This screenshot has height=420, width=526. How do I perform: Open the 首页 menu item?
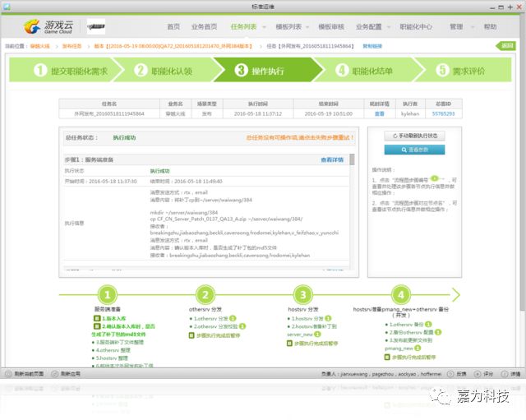pos(173,27)
